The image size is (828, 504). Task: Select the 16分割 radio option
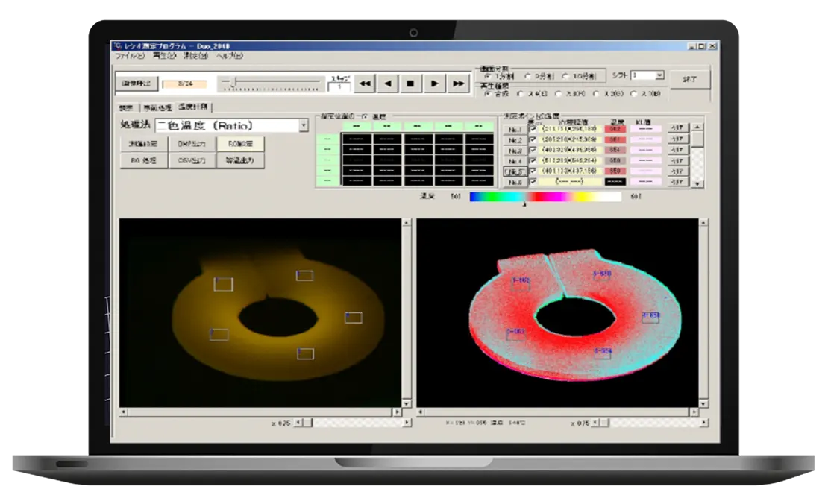565,77
